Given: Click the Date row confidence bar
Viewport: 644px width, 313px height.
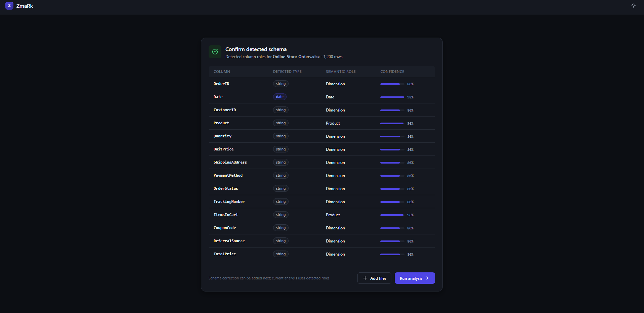Looking at the screenshot, I should tap(392, 97).
